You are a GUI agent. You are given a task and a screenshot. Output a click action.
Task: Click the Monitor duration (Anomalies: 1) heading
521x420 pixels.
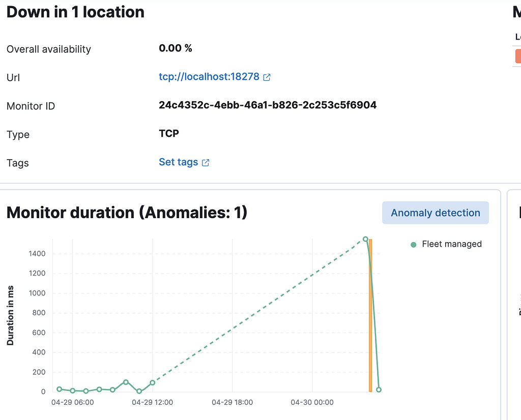126,213
